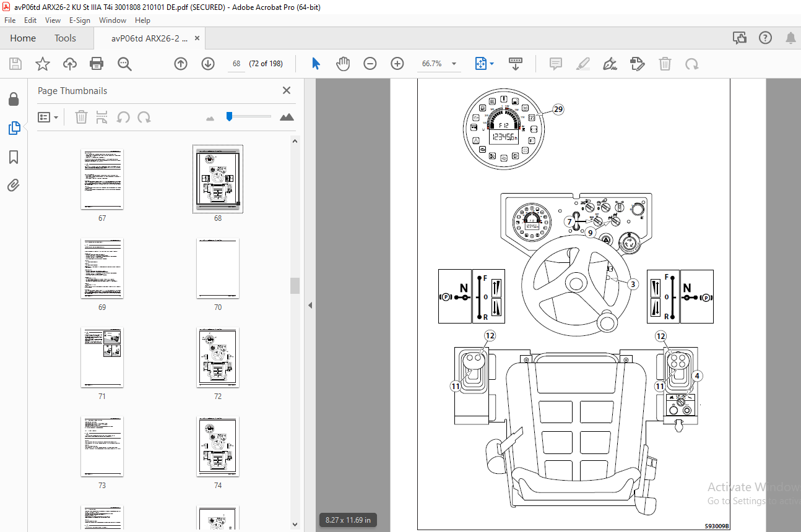This screenshot has height=532, width=801.
Task: Open the Edit menu
Action: click(30, 20)
